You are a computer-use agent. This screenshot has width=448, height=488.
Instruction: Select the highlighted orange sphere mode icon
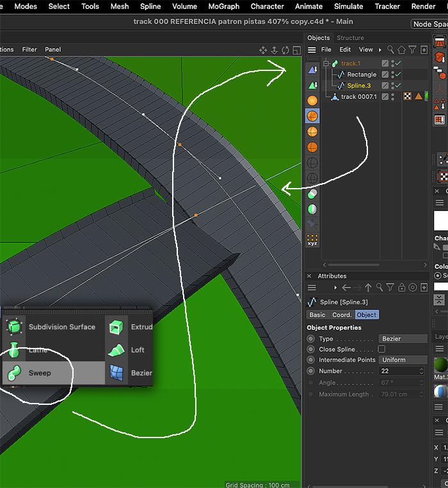pyautogui.click(x=312, y=116)
